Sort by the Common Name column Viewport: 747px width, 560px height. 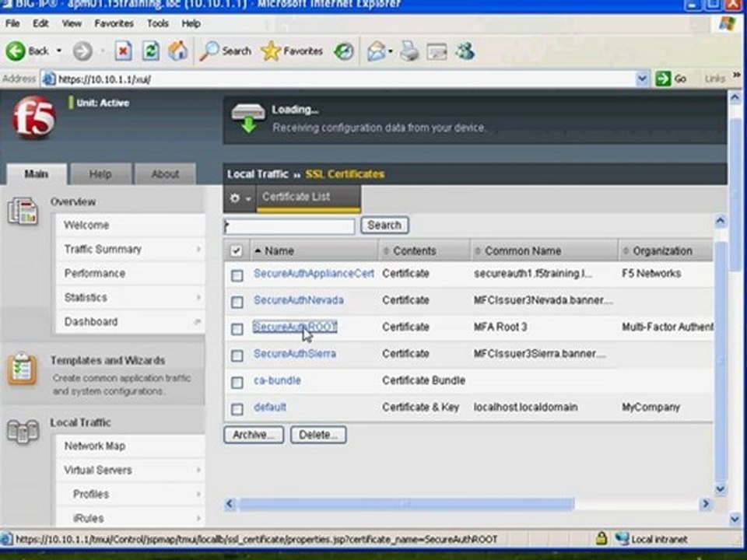523,251
